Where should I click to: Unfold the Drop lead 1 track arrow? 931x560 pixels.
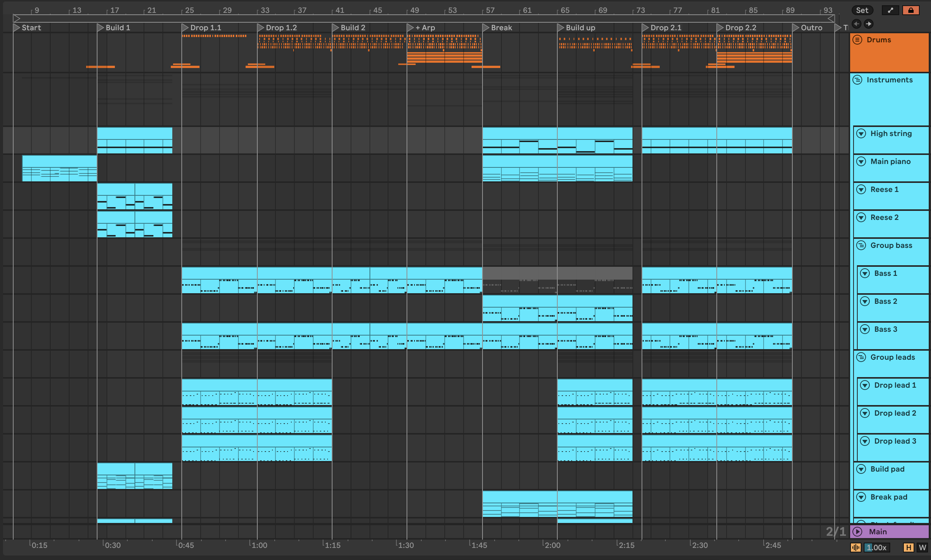[865, 385]
